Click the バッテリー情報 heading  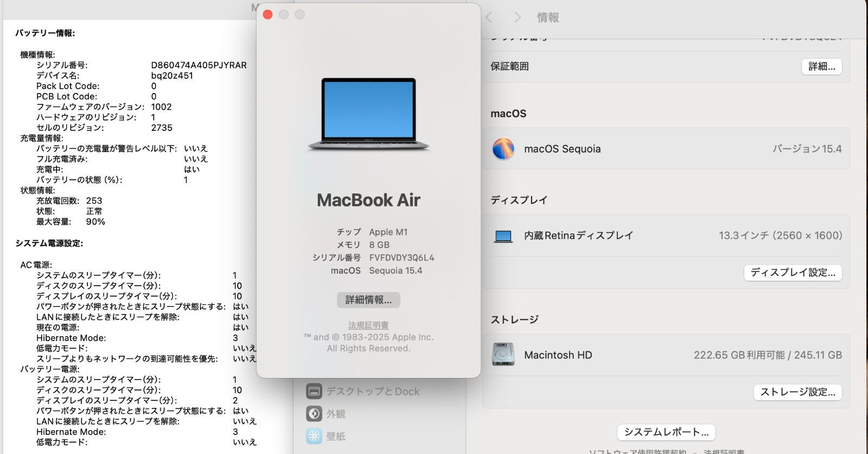point(45,33)
